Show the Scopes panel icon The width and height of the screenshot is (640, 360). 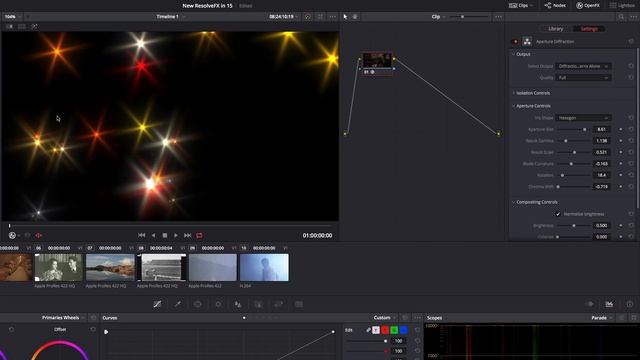pos(609,304)
